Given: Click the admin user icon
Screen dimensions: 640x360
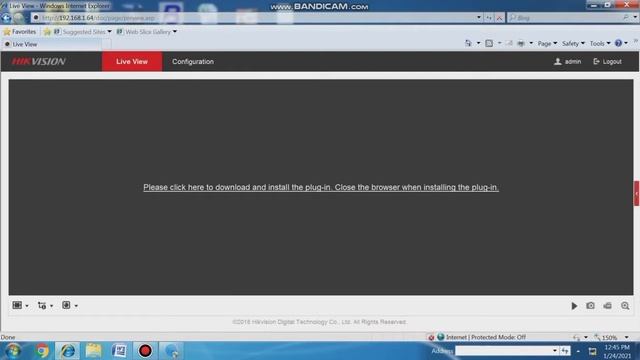Looking at the screenshot, I should [x=558, y=62].
